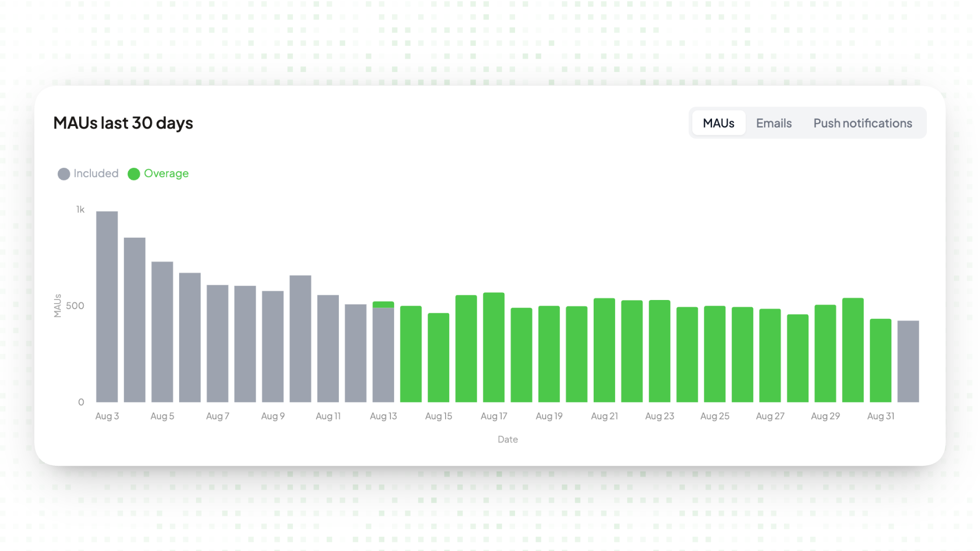Click the Aug 5 gray bar
980x551 pixels.
[162, 332]
